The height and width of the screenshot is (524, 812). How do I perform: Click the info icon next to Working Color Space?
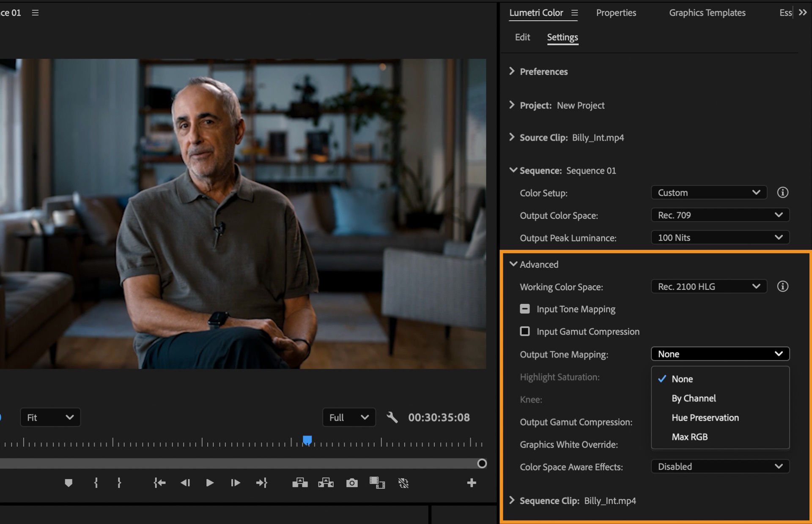click(783, 287)
